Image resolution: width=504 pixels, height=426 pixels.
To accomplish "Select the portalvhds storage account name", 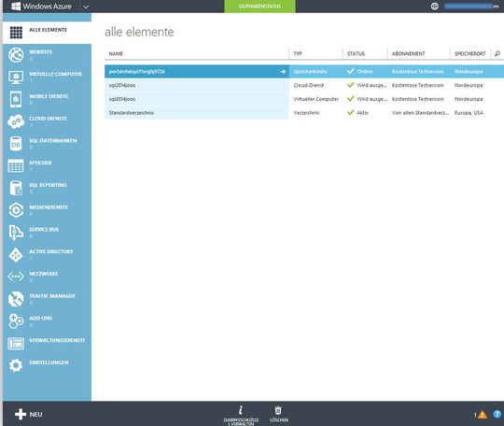I will [x=137, y=71].
